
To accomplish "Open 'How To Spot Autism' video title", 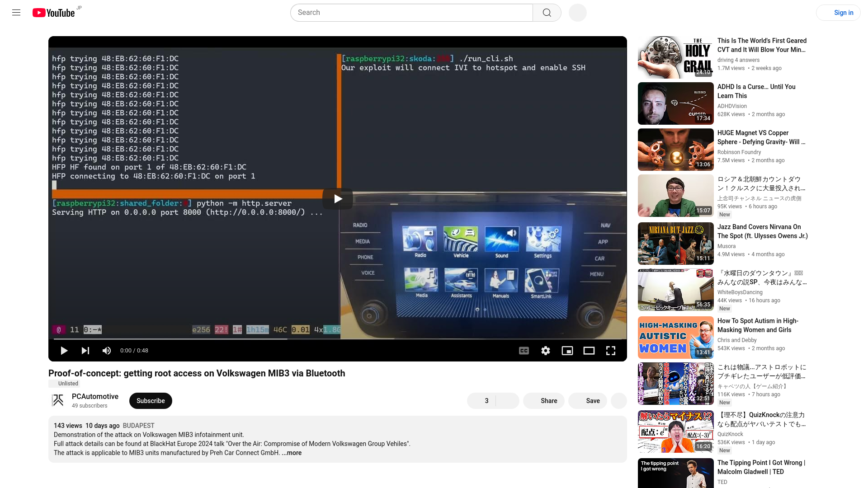I will (758, 325).
